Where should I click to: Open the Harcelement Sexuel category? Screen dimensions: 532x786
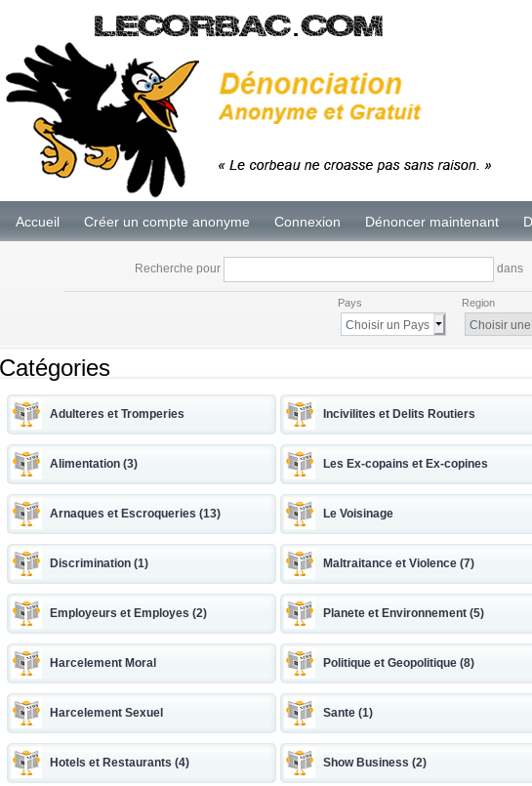click(x=106, y=713)
